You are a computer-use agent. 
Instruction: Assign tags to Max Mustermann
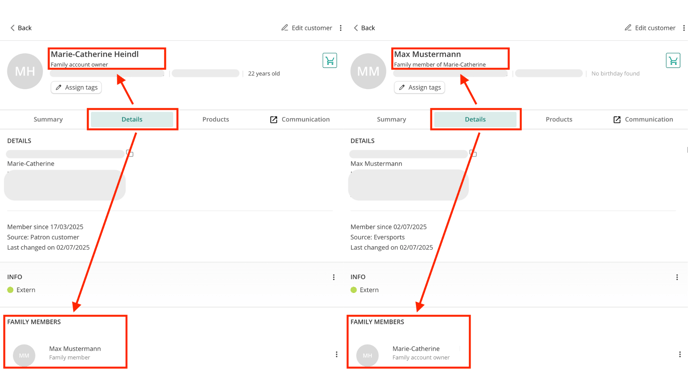[419, 87]
